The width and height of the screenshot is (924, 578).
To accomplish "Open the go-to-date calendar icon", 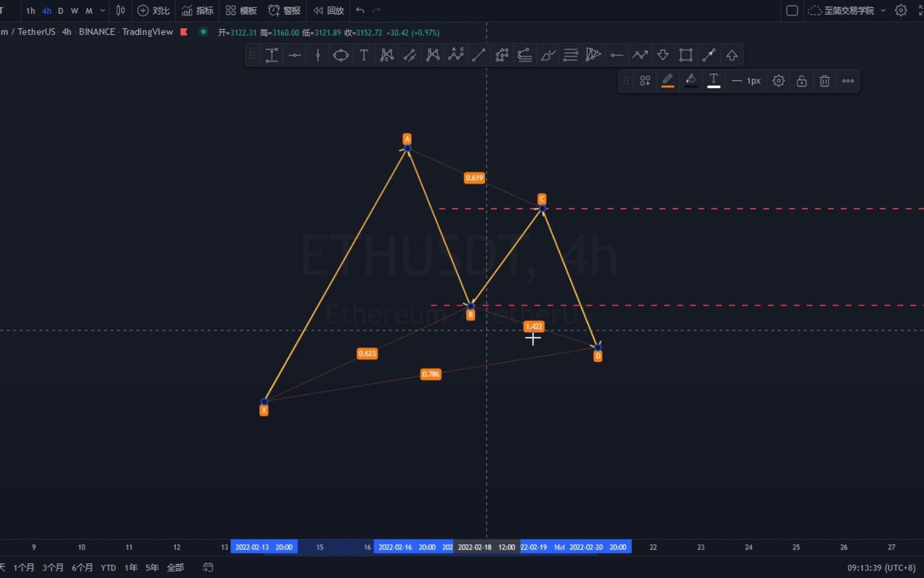I will pyautogui.click(x=208, y=567).
